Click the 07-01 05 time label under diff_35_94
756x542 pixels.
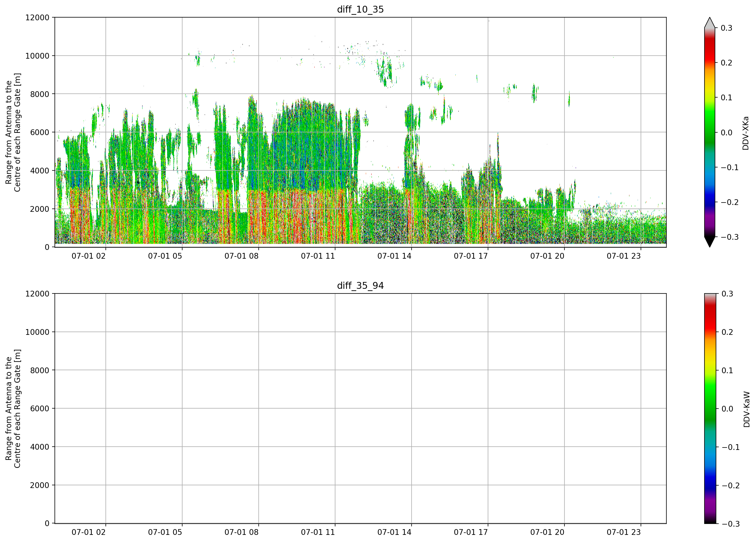165,532
